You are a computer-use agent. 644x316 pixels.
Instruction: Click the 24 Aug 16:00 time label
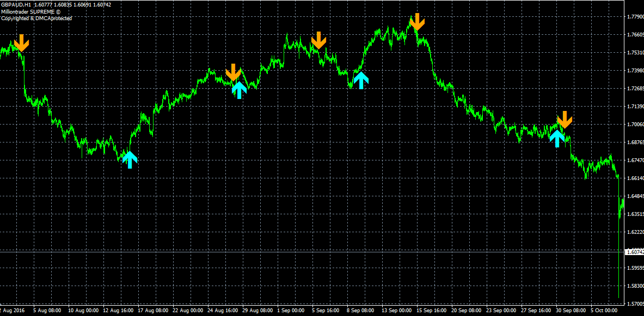[223, 311]
